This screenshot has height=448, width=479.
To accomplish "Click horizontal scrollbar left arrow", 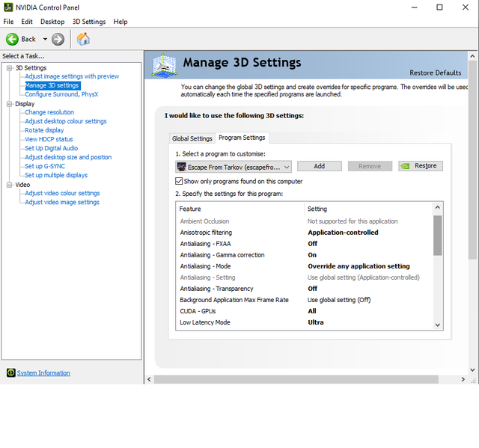I will [x=149, y=379].
